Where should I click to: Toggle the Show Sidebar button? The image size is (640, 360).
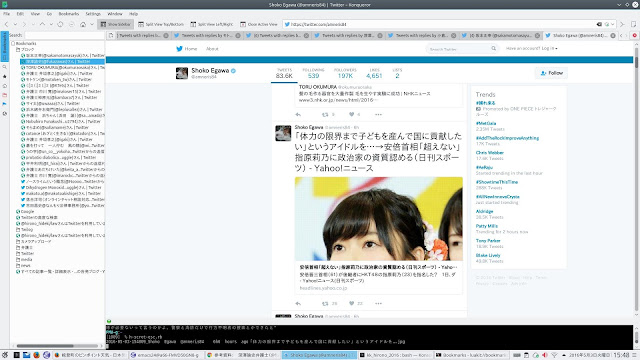116,24
